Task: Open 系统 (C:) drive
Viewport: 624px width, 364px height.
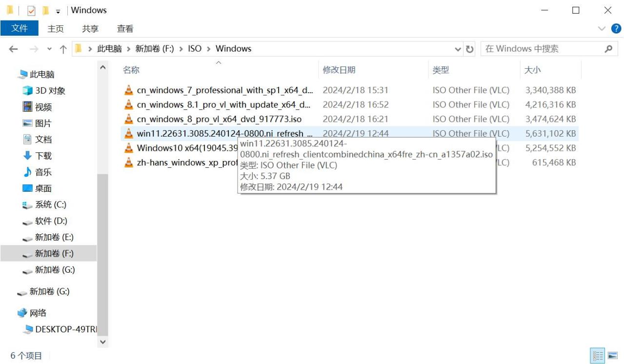Action: pyautogui.click(x=51, y=204)
